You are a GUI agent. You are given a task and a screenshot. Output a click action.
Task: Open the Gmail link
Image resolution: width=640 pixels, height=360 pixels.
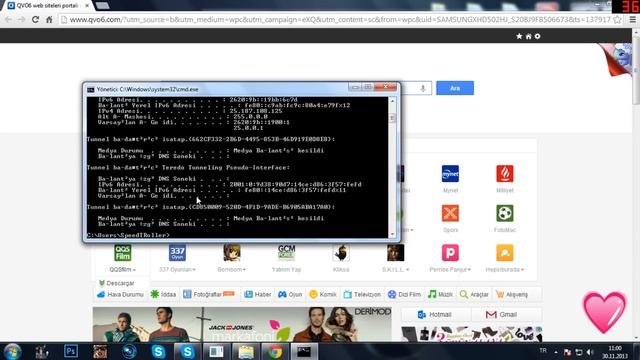coord(502,315)
